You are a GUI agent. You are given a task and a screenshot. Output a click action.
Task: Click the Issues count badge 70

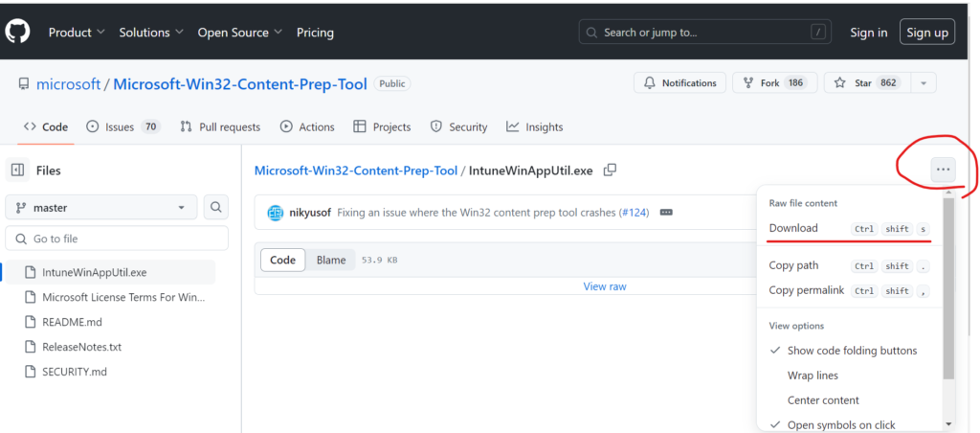150,127
